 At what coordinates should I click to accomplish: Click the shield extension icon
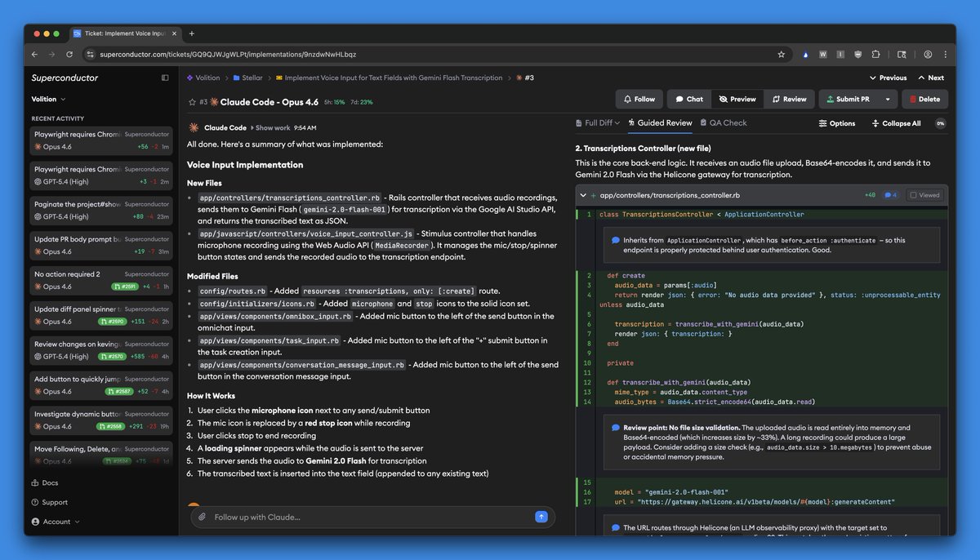[x=858, y=55]
